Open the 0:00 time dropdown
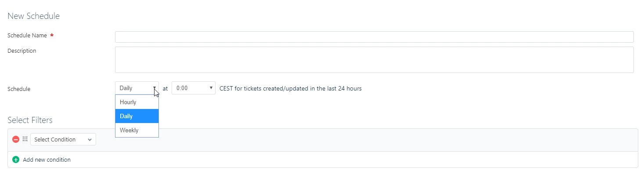 tap(194, 88)
